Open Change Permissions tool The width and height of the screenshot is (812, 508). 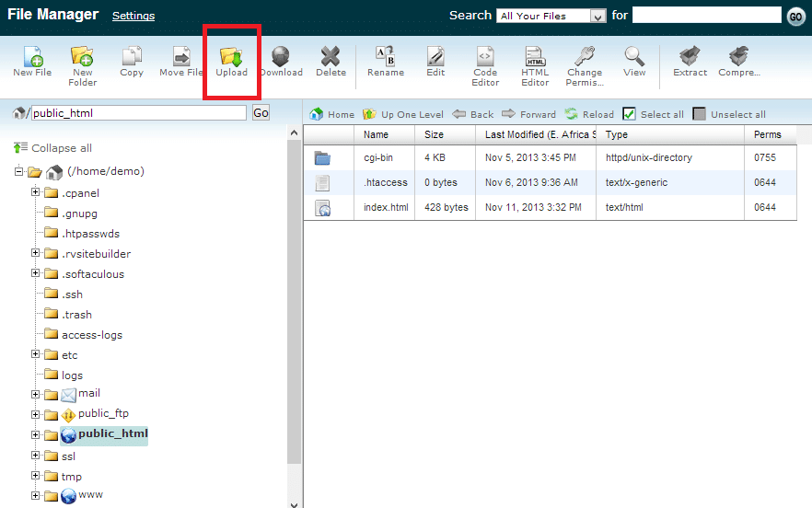click(585, 64)
